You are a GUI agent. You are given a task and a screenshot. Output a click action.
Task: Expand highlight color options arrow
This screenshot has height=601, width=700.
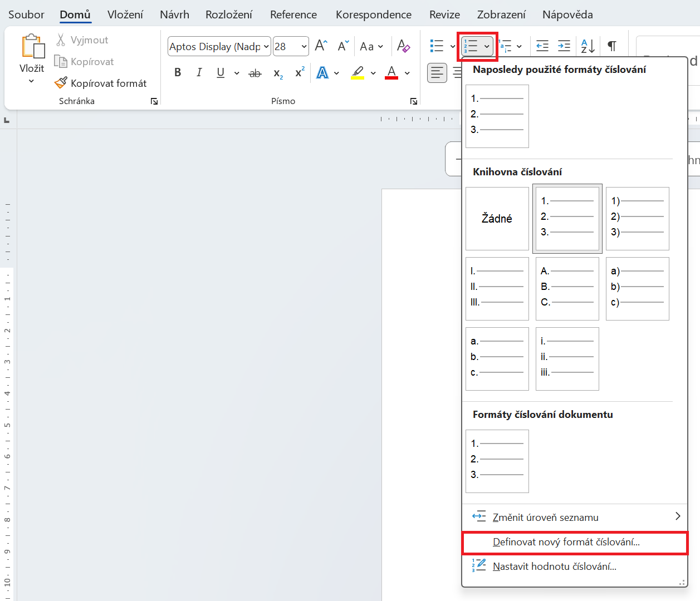373,73
